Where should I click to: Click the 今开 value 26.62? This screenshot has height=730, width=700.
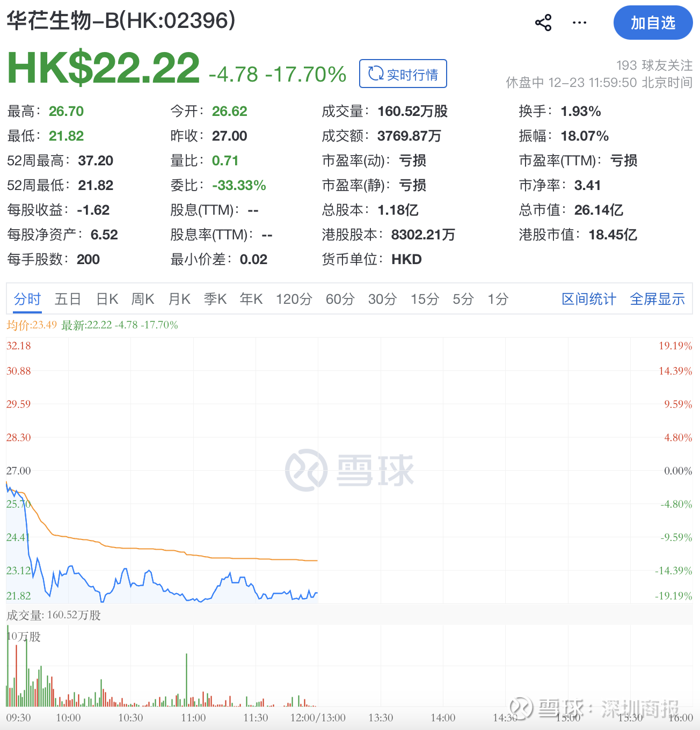click(230, 111)
